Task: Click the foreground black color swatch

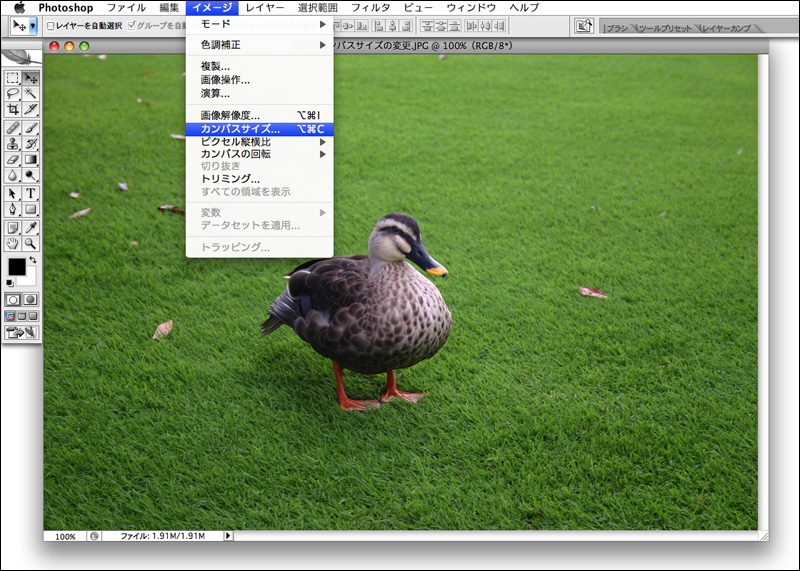Action: (17, 267)
